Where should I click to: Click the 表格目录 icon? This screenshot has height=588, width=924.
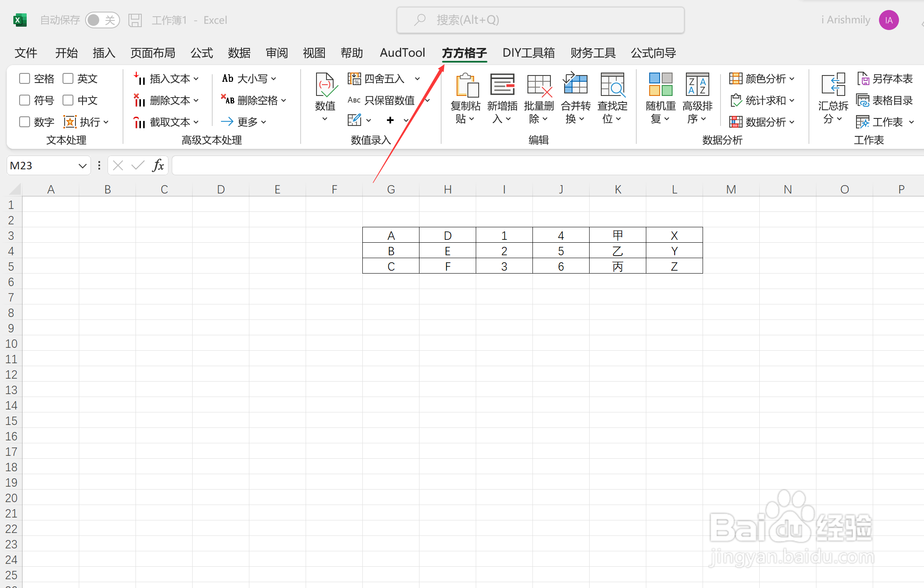point(863,100)
